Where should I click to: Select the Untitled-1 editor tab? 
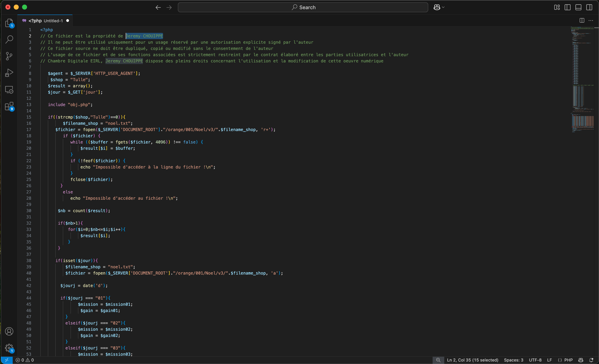[46, 21]
